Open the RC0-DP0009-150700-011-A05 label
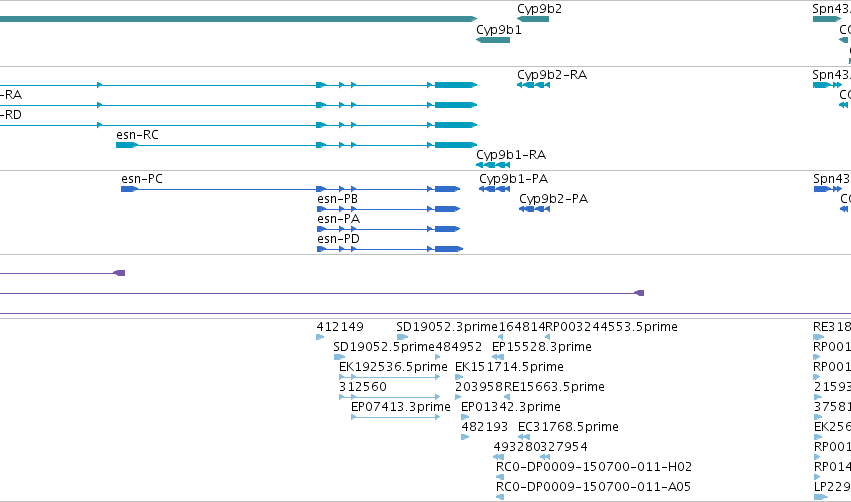The image size is (851, 502). (x=593, y=487)
